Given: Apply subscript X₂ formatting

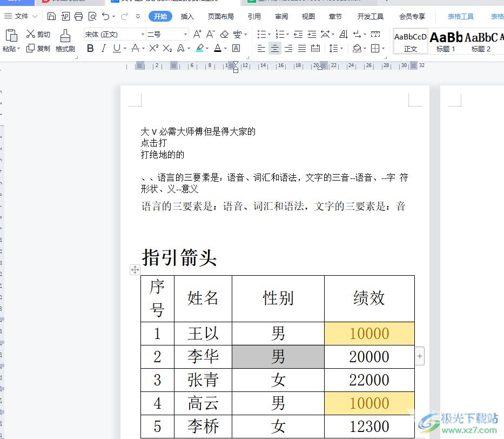Looking at the screenshot, I should [167, 48].
